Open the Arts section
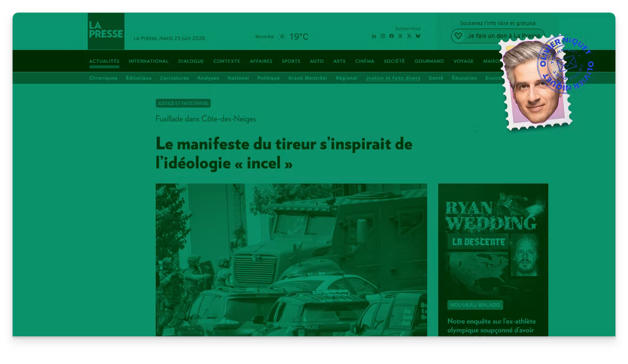 point(340,61)
